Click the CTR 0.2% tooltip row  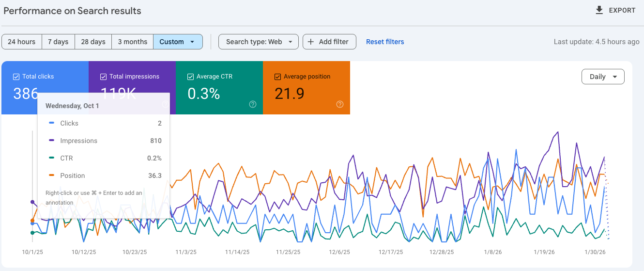(104, 158)
